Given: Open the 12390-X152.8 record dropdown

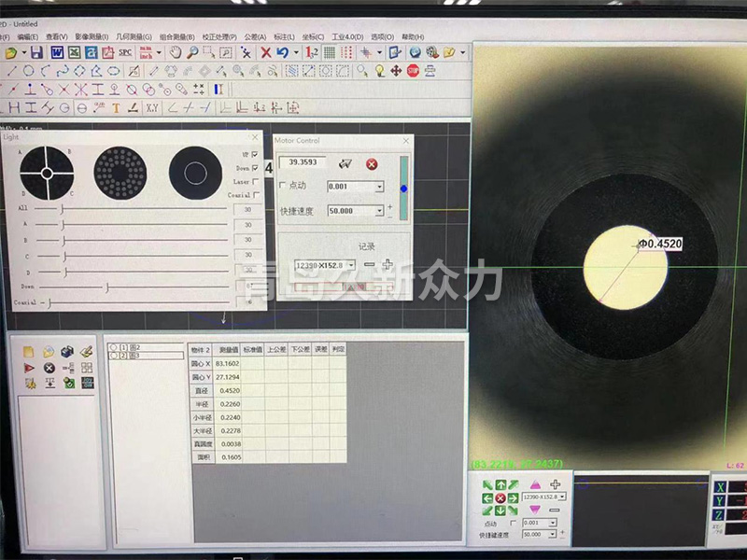Looking at the screenshot, I should coord(353,265).
